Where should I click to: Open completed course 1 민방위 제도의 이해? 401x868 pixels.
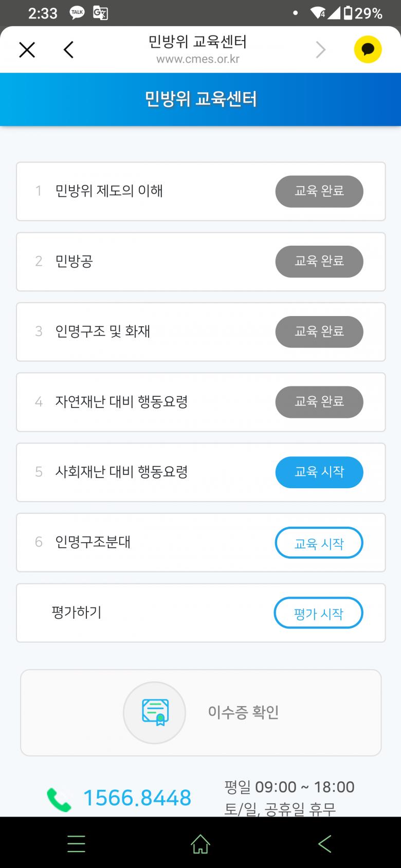point(319,191)
